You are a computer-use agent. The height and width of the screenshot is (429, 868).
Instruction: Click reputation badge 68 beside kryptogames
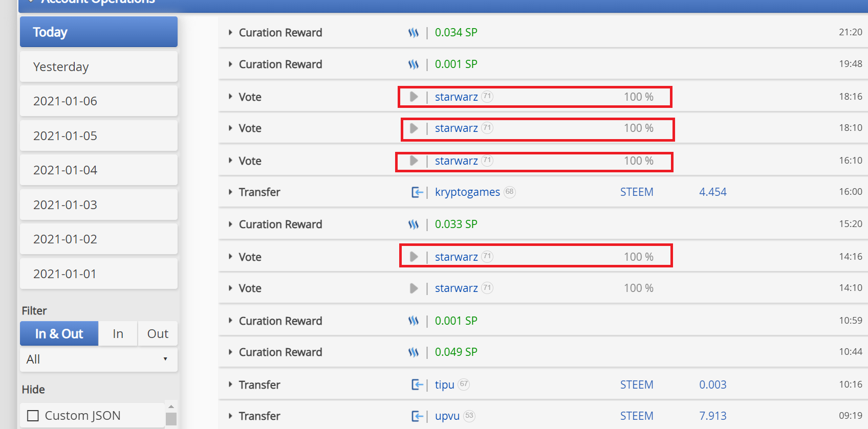[509, 192]
